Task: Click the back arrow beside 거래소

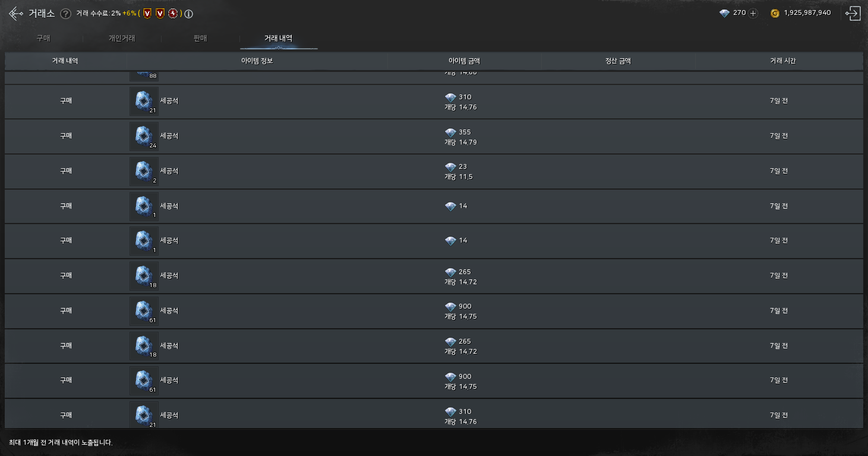Action: [x=16, y=14]
